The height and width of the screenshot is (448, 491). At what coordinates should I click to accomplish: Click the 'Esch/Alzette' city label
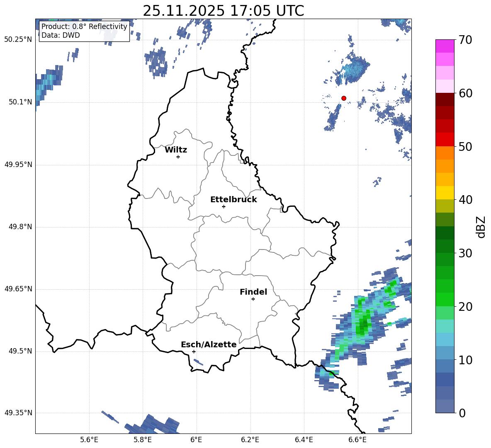point(209,344)
